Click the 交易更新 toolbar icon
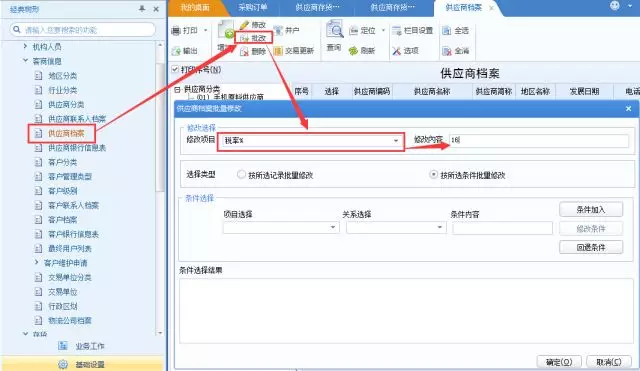 pyautogui.click(x=278, y=51)
